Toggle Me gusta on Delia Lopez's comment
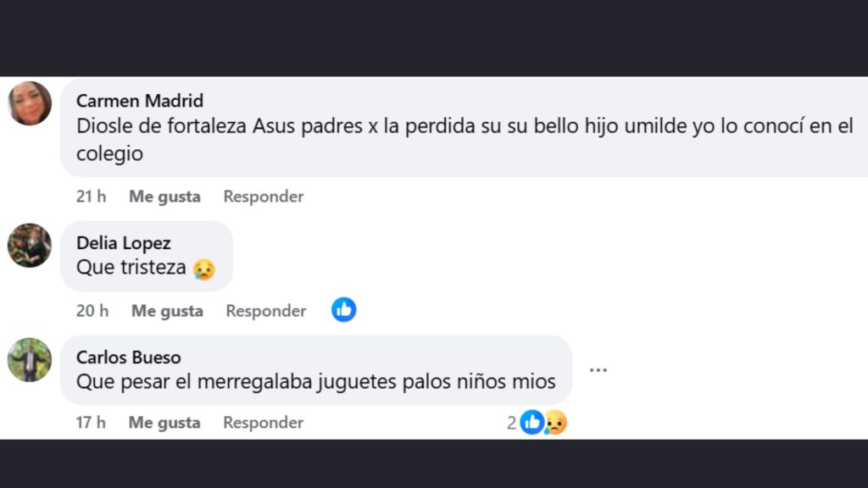868x488 pixels. click(x=166, y=310)
